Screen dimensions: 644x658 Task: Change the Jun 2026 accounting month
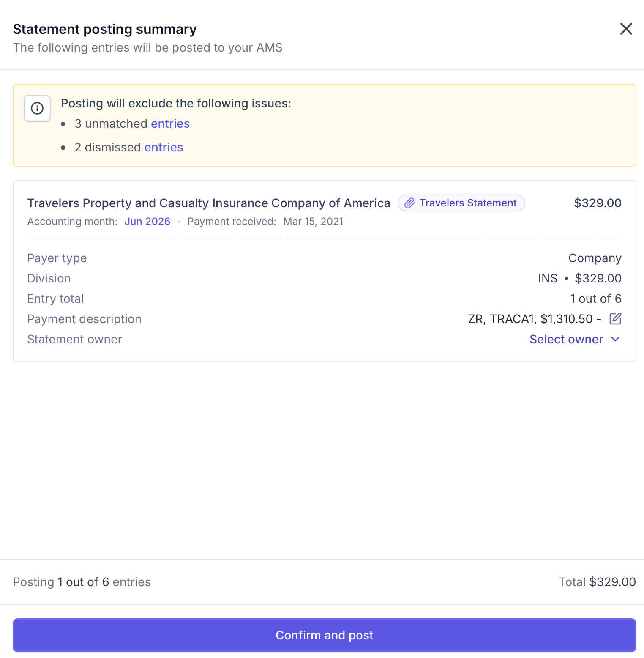pyautogui.click(x=147, y=222)
